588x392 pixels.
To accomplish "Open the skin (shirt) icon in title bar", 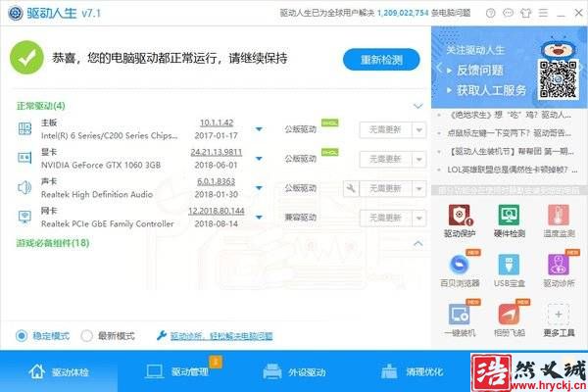I will 525,13.
